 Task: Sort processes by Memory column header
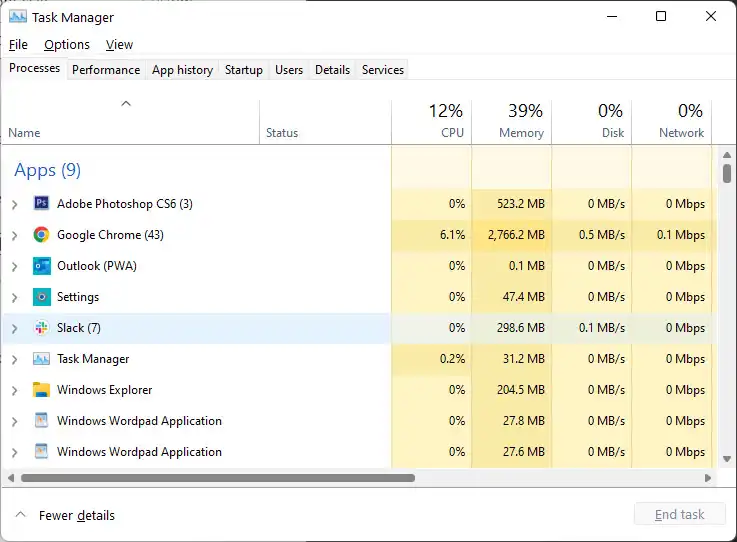coord(511,122)
